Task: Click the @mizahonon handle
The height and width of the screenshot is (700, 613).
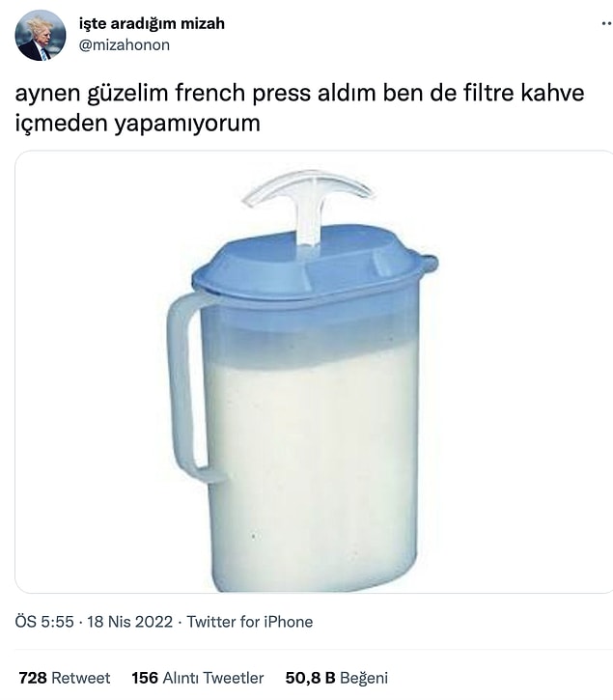Action: (125, 45)
